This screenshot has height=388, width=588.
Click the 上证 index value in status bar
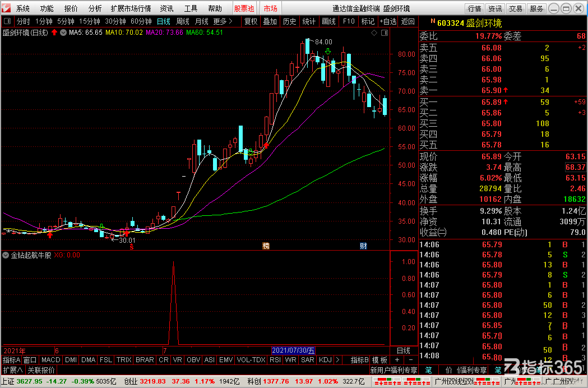(30, 381)
